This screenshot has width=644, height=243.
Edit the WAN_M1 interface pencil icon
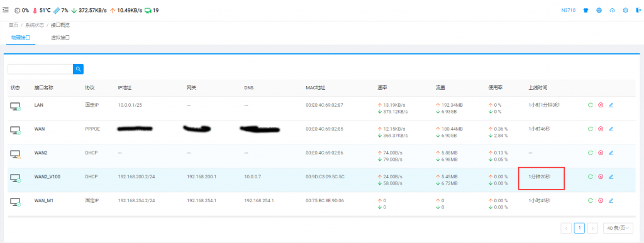click(x=611, y=200)
